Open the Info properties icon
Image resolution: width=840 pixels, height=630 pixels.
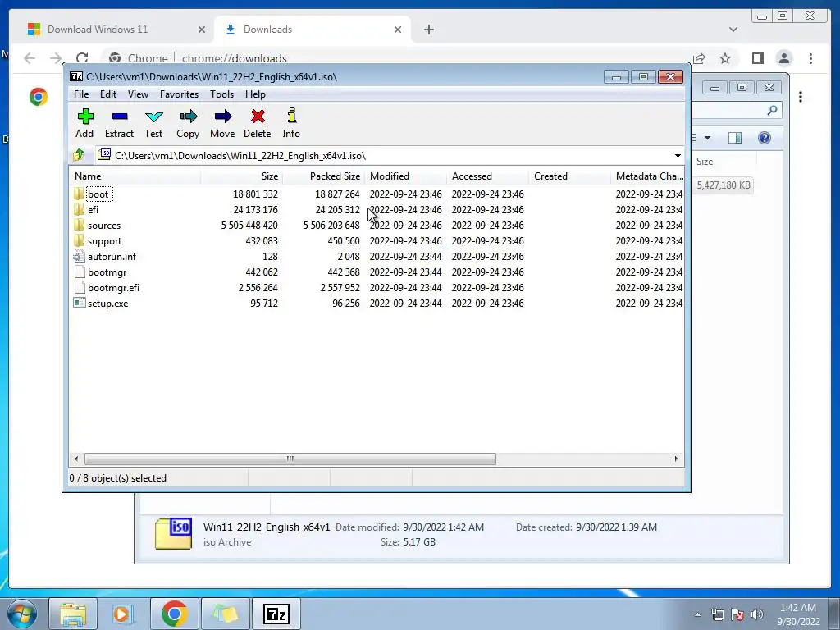tap(292, 116)
